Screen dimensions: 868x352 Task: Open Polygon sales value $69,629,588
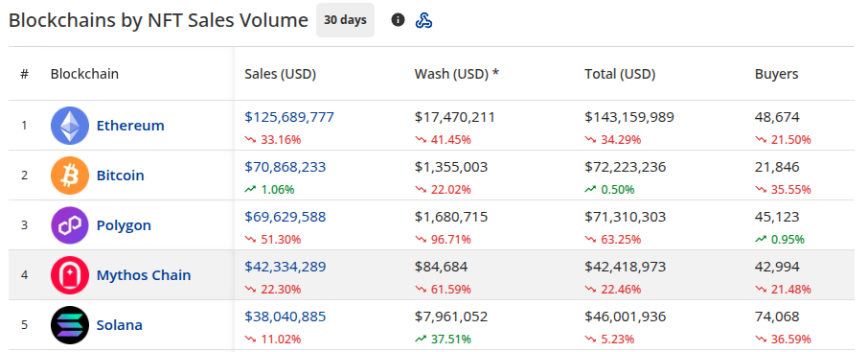coord(286,217)
